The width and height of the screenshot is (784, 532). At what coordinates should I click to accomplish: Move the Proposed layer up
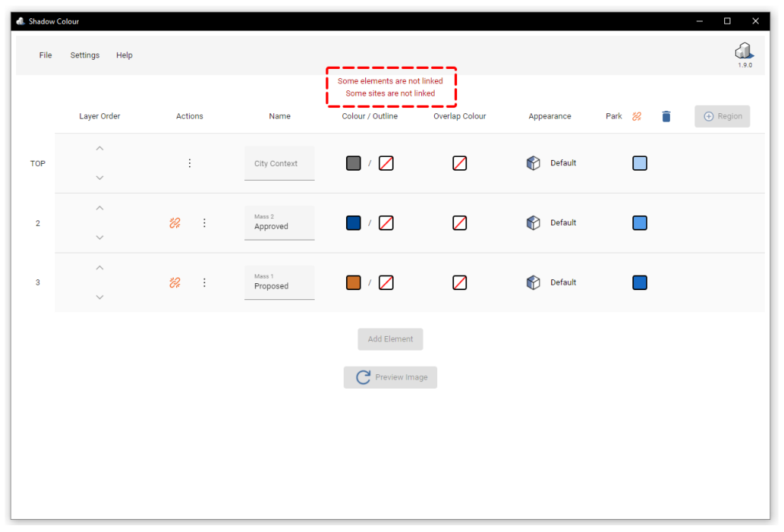(100, 267)
